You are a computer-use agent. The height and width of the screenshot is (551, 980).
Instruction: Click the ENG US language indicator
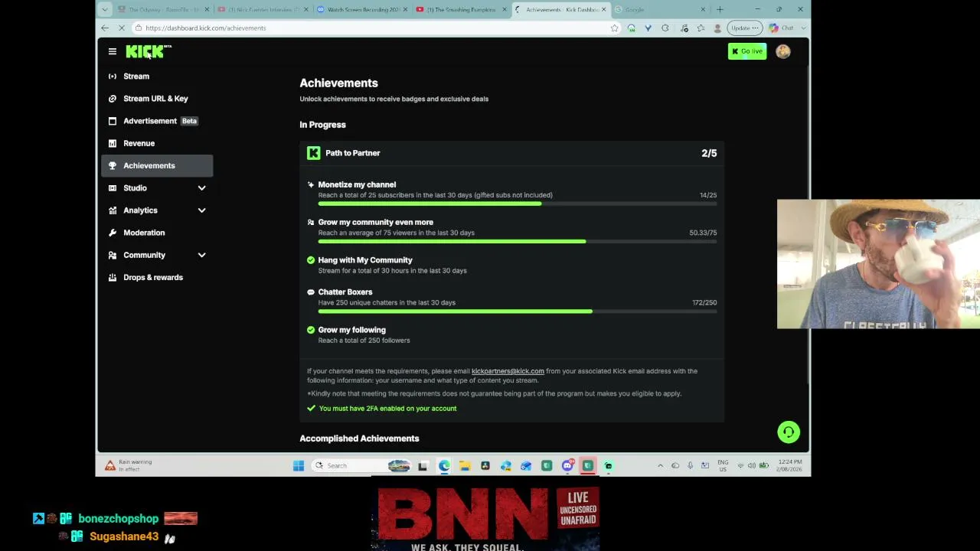coord(723,465)
